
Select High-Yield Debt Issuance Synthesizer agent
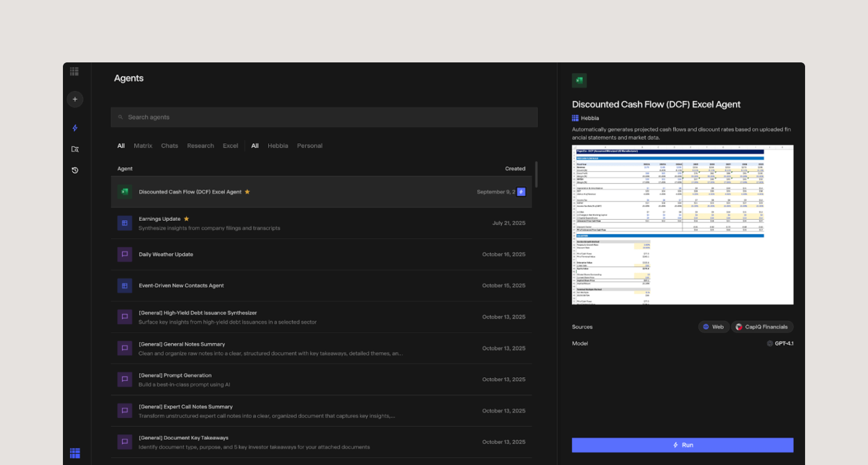coord(321,317)
